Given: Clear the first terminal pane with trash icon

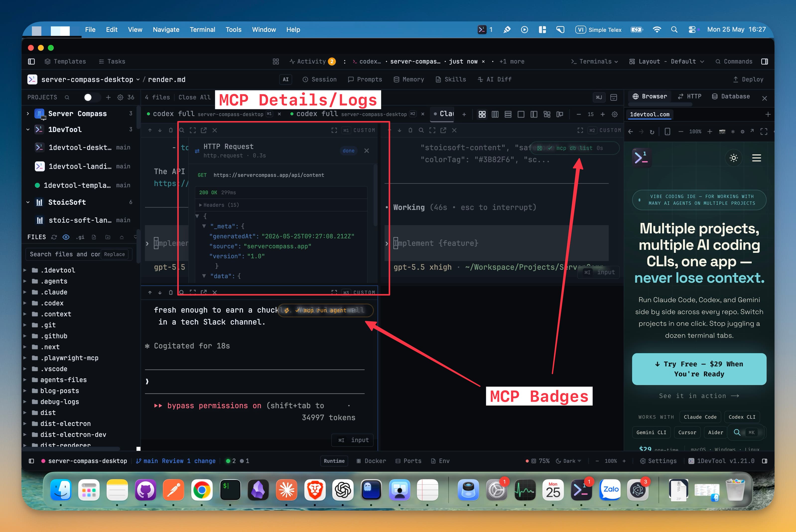Looking at the screenshot, I should click(171, 130).
